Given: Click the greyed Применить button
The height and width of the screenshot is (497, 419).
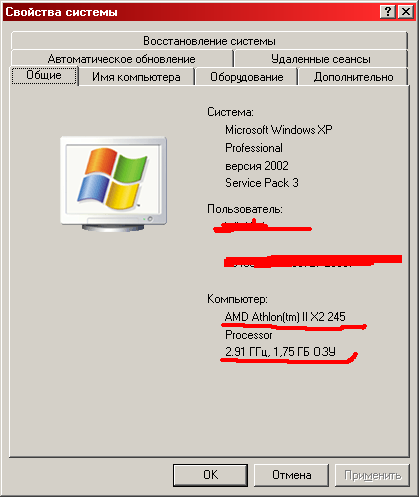Looking at the screenshot, I should pos(372,475).
